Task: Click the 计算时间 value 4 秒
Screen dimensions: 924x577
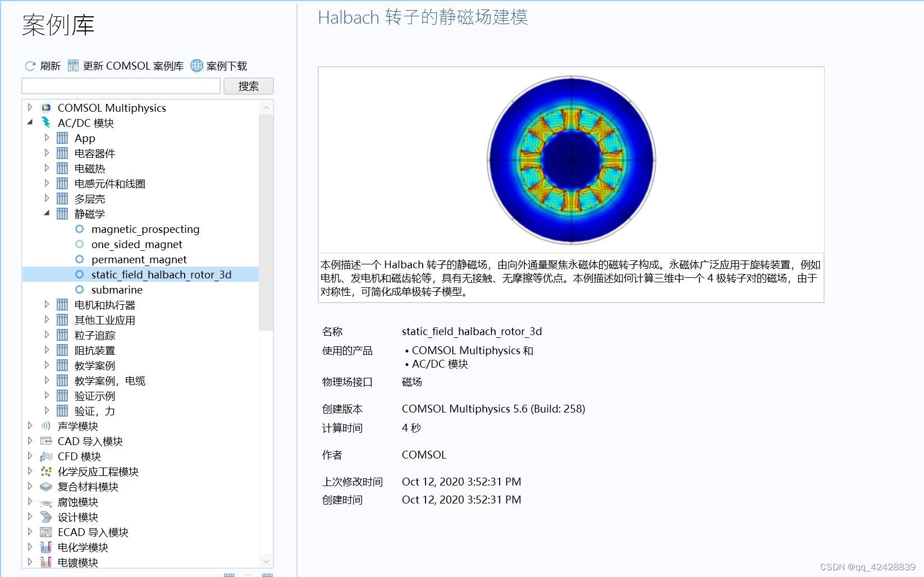Action: [x=411, y=428]
